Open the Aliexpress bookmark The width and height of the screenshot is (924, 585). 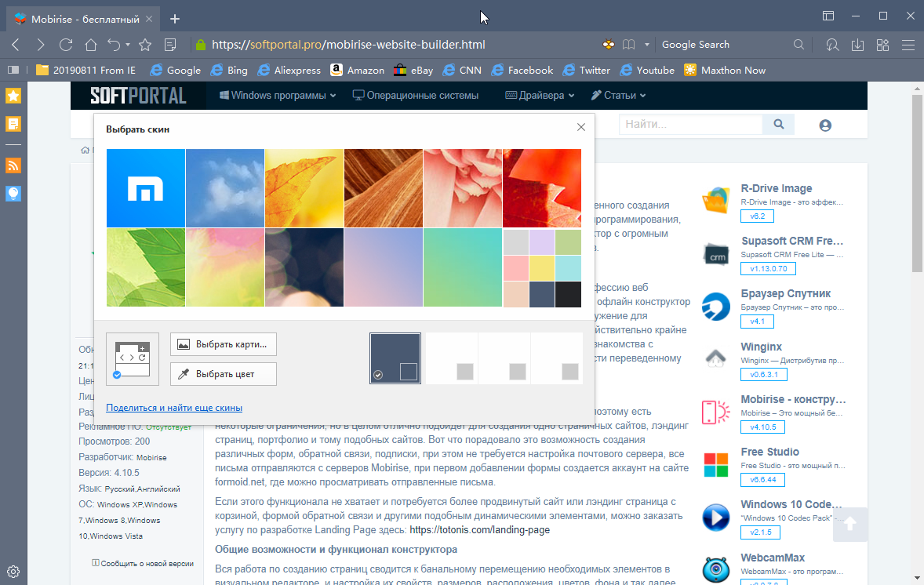point(289,70)
